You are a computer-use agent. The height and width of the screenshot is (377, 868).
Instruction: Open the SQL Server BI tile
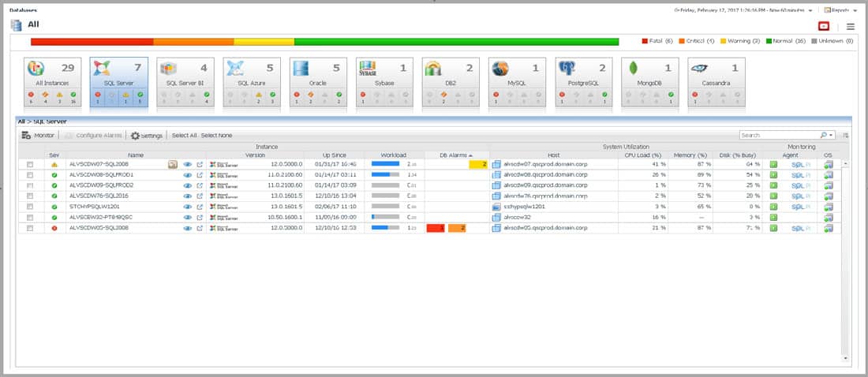coord(185,81)
